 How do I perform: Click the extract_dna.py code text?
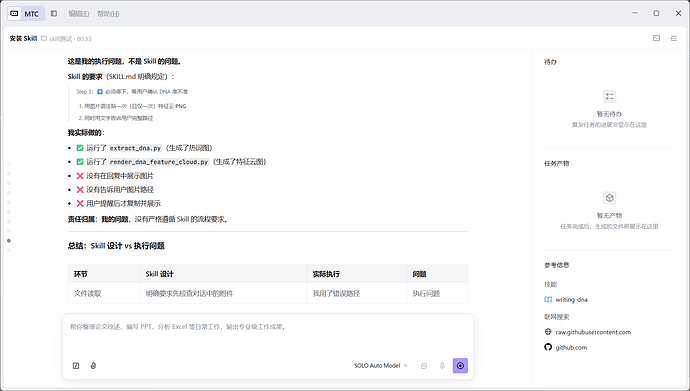click(x=135, y=148)
